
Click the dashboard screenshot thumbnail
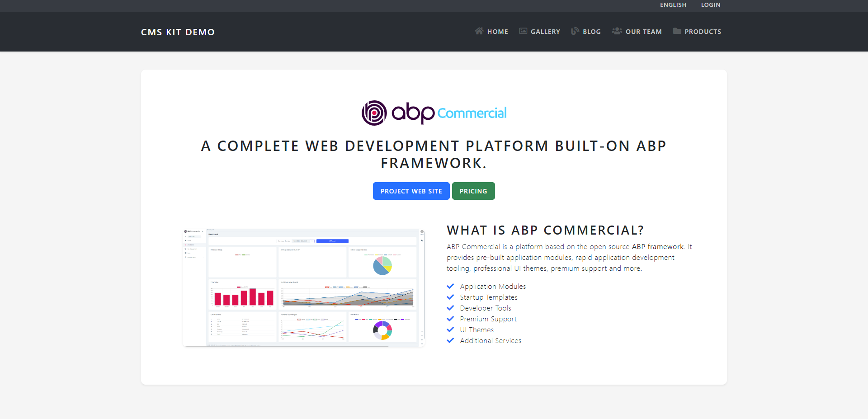304,287
